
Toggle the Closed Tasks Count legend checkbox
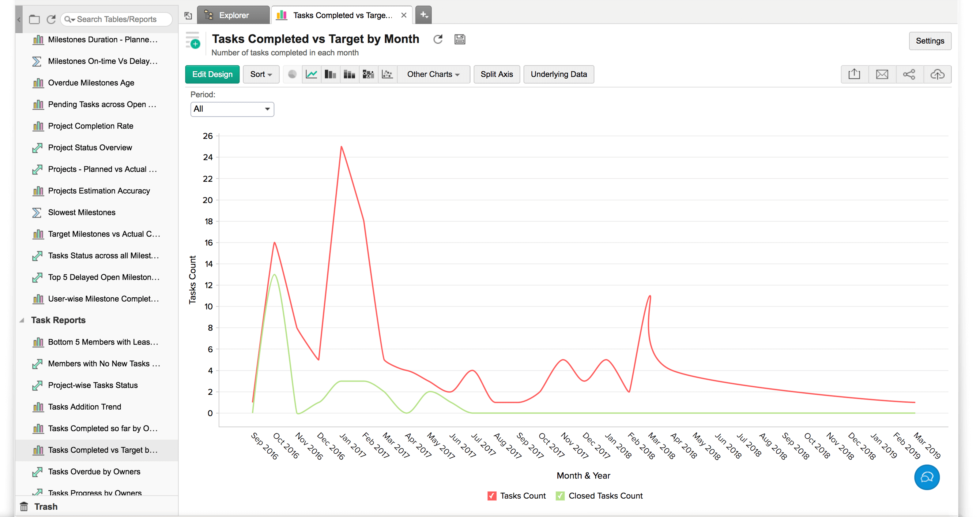560,496
